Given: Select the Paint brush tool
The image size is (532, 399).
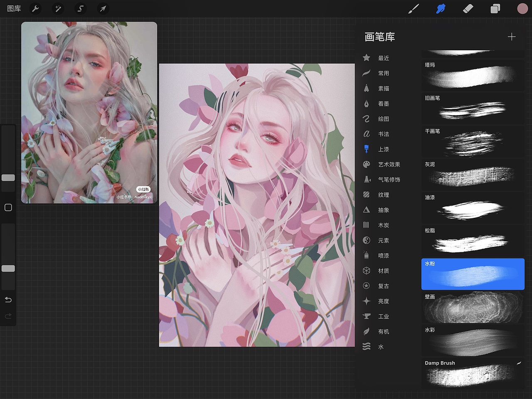Looking at the screenshot, I should pos(414,9).
